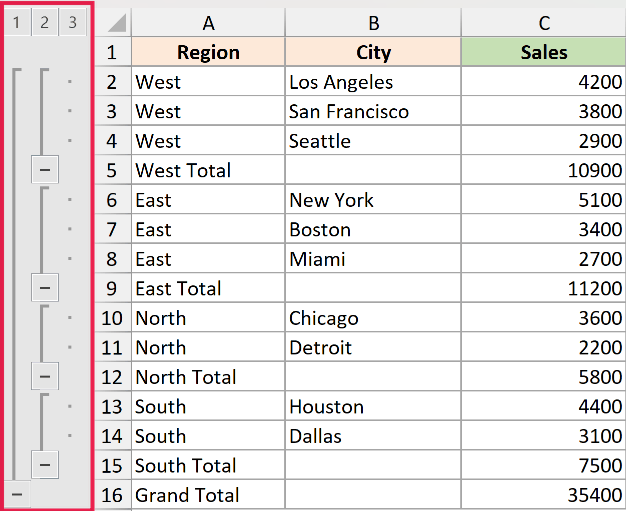Select the 5800 sales cell
Image resolution: width=626 pixels, height=511 pixels.
tap(544, 377)
